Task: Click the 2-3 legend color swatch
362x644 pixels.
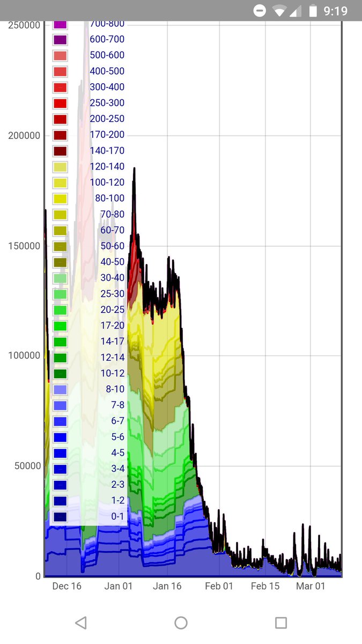Action: tap(60, 485)
